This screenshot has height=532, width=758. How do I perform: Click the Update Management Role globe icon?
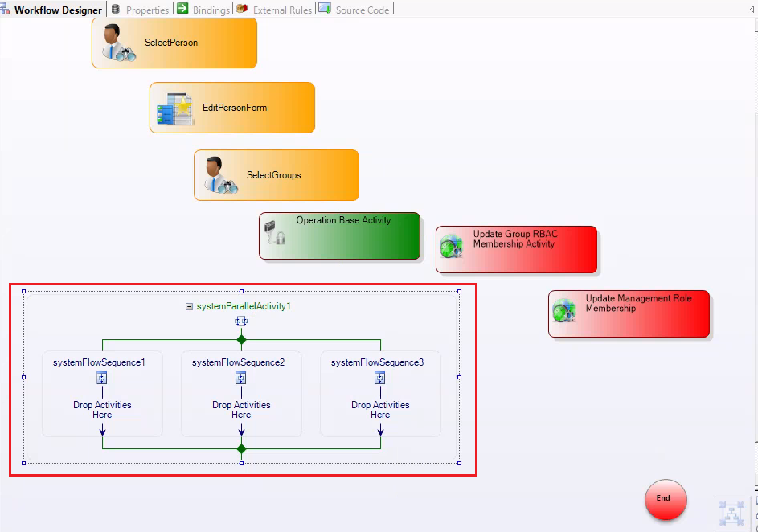click(x=564, y=311)
